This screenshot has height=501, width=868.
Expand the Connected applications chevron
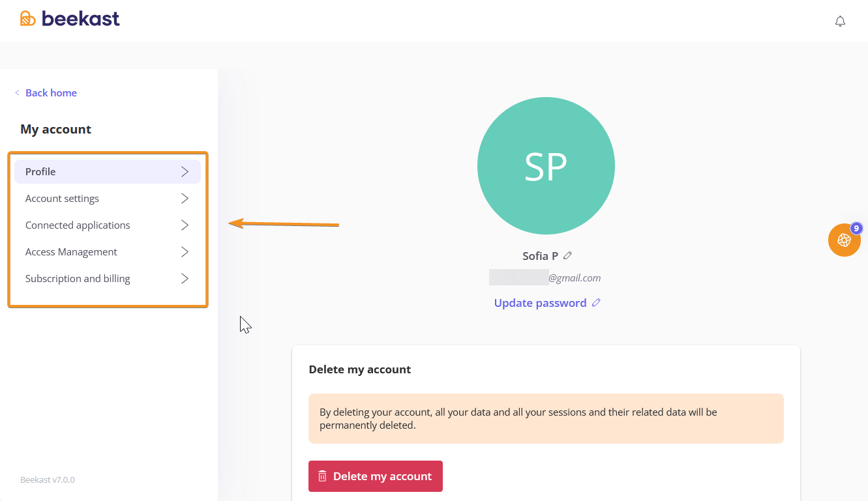185,225
